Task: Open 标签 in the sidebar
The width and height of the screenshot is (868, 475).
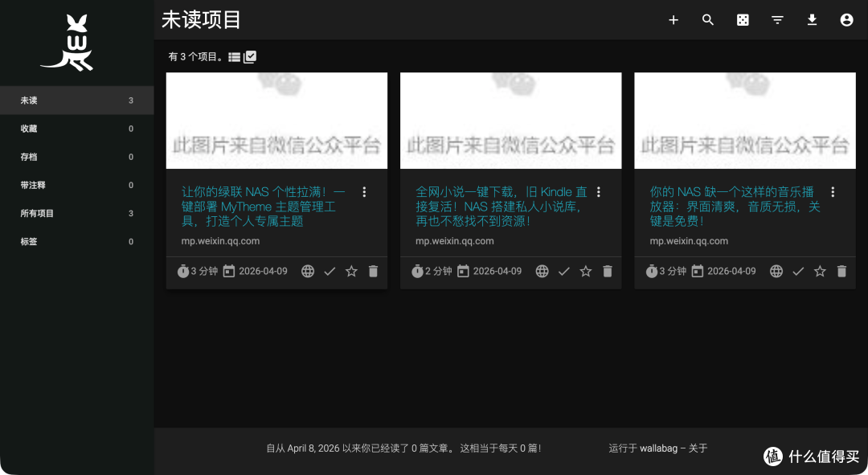Action: (77, 241)
